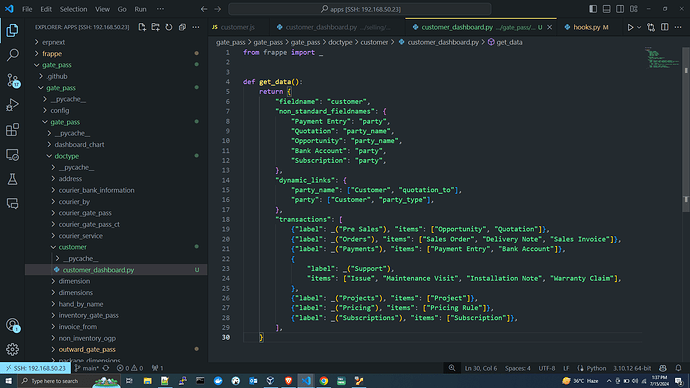Image resolution: width=690 pixels, height=388 pixels.
Task: Run the Python file
Action: (630, 27)
